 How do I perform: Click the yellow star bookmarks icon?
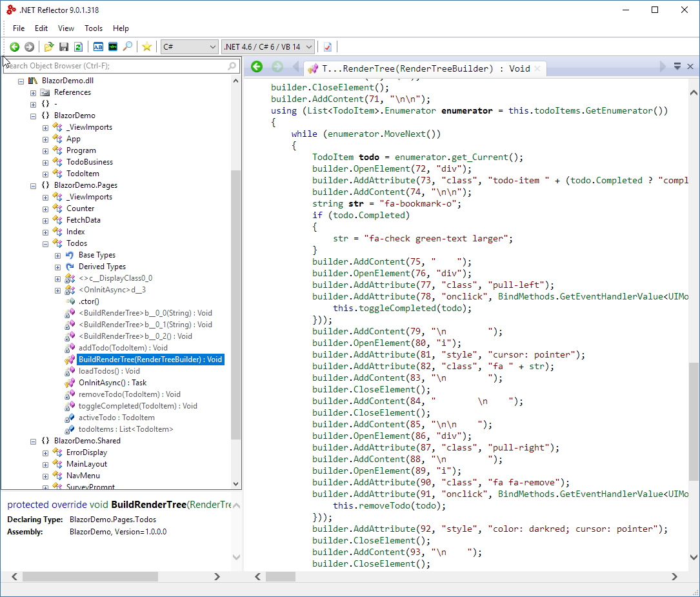146,46
